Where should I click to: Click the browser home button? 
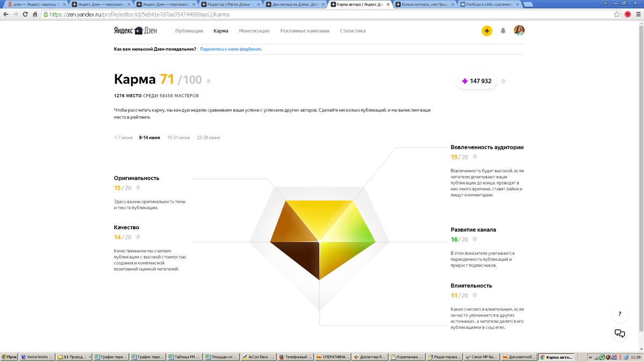click(x=35, y=14)
